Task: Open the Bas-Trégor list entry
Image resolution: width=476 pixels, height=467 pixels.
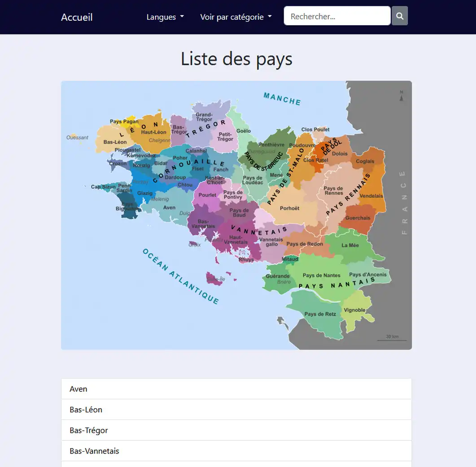Action: click(x=236, y=430)
